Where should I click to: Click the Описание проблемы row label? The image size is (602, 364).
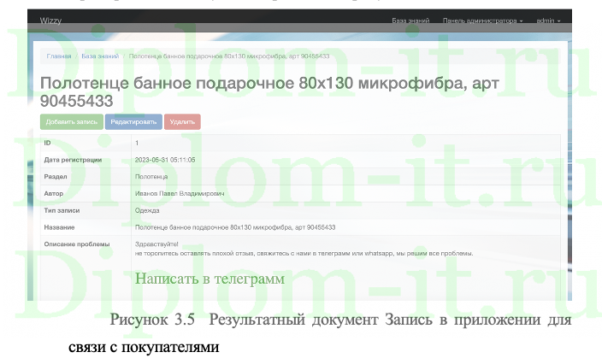pyautogui.click(x=77, y=244)
